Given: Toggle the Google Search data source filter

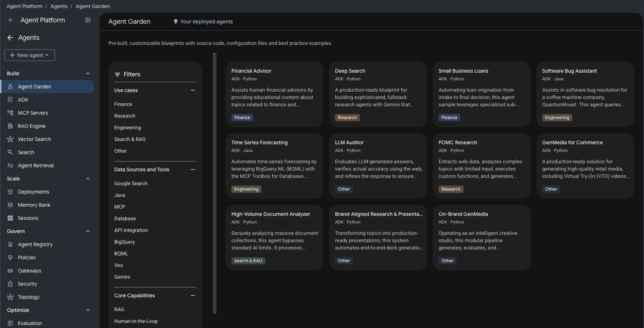Looking at the screenshot, I should click(x=131, y=183).
